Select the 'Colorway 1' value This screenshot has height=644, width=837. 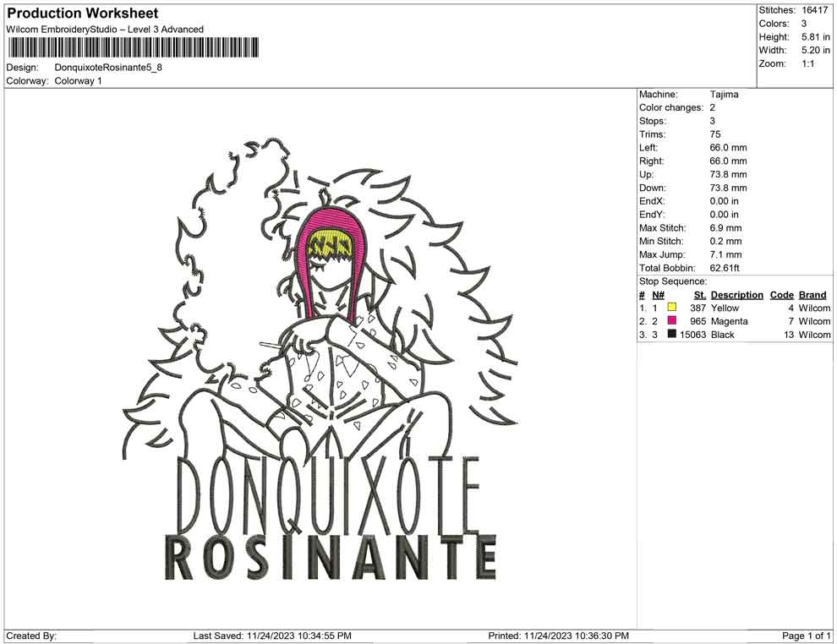coord(78,81)
